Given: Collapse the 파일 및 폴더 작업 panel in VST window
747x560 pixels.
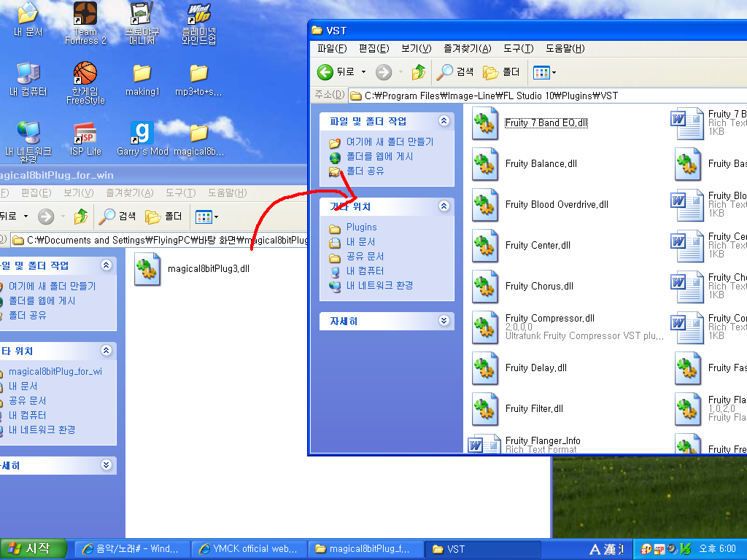Looking at the screenshot, I should coord(444,121).
